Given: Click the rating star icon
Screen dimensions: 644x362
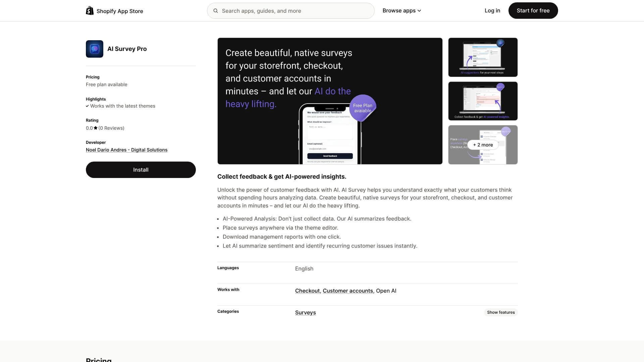Looking at the screenshot, I should click(95, 128).
